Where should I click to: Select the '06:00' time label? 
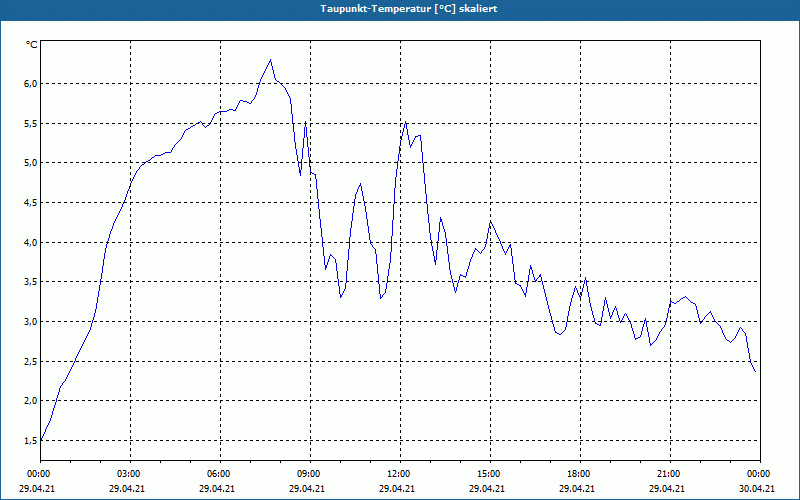[217, 474]
